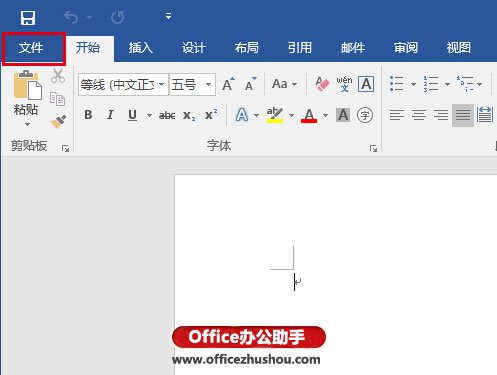Viewport: 497px width, 375px height.
Task: Open the Aa Change Case menu
Action: tap(284, 84)
